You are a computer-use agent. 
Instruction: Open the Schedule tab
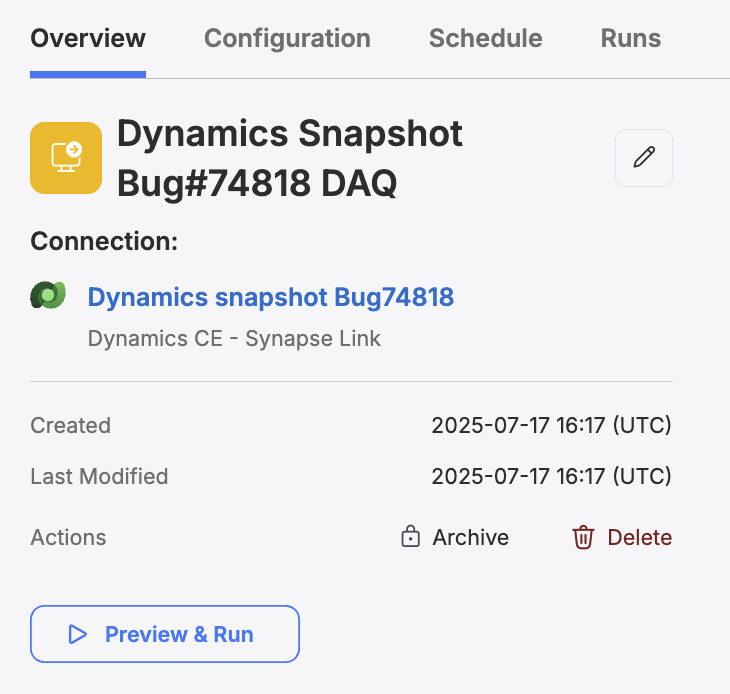pyautogui.click(x=486, y=39)
